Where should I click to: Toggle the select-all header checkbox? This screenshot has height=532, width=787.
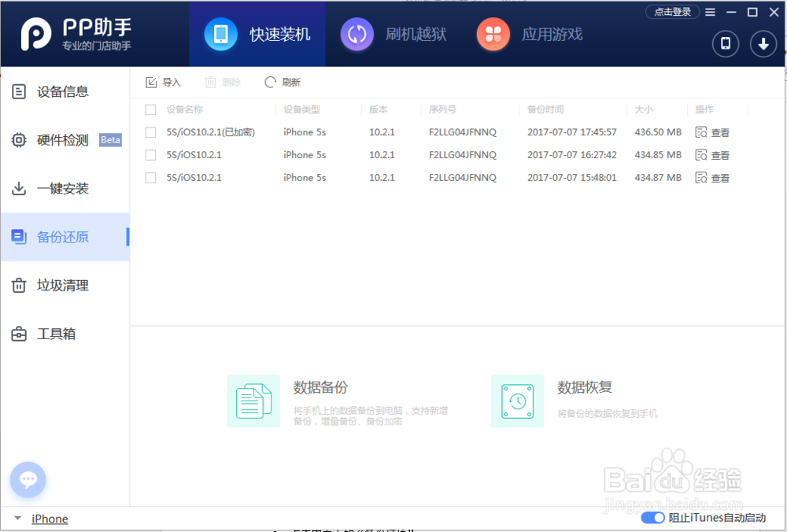coord(150,109)
